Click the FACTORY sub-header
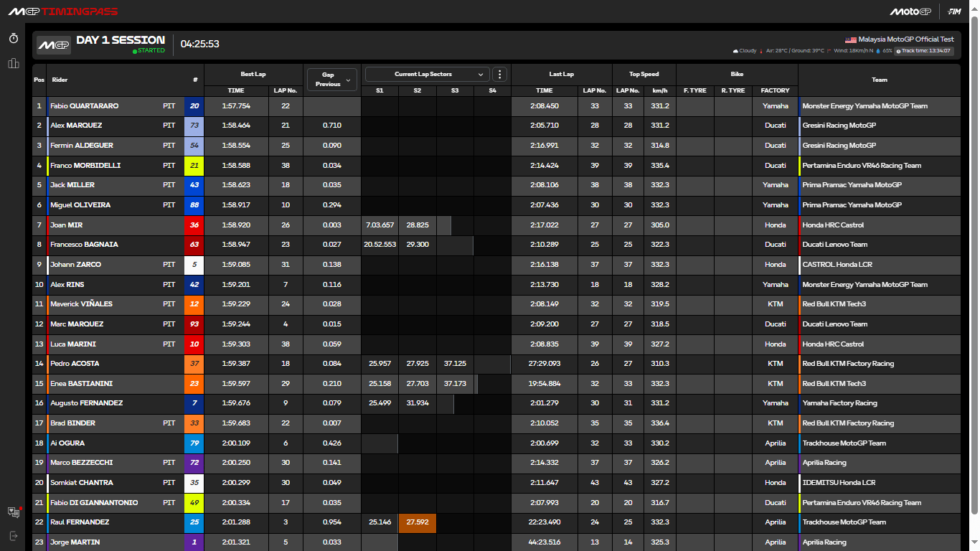 (x=776, y=90)
